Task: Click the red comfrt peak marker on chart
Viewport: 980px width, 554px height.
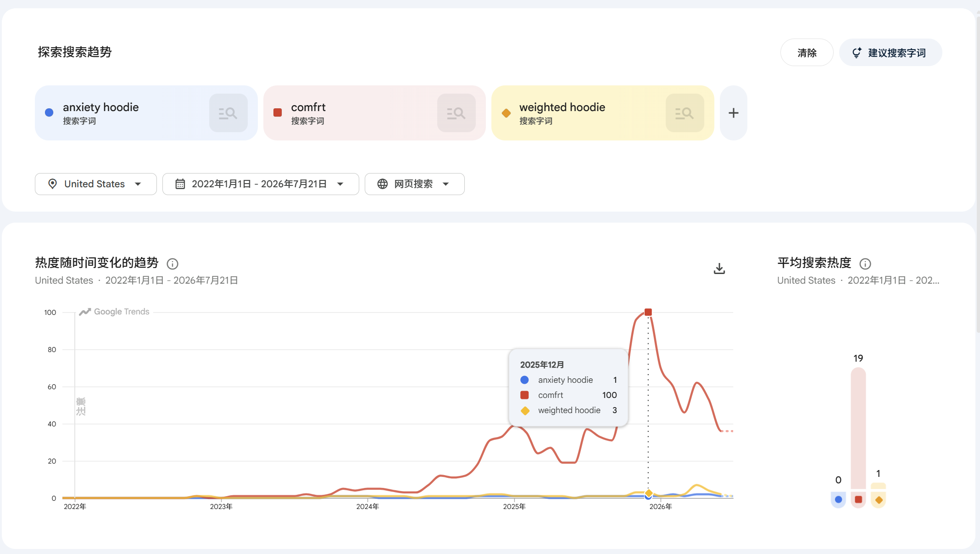Action: pyautogui.click(x=648, y=312)
